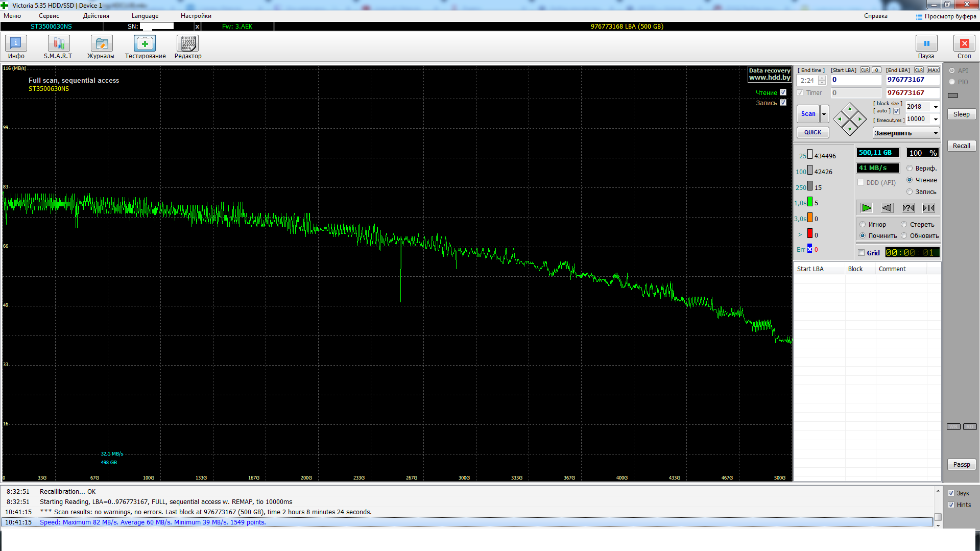The image size is (980, 551).
Task: Expand the block size dropdown
Action: tap(936, 107)
